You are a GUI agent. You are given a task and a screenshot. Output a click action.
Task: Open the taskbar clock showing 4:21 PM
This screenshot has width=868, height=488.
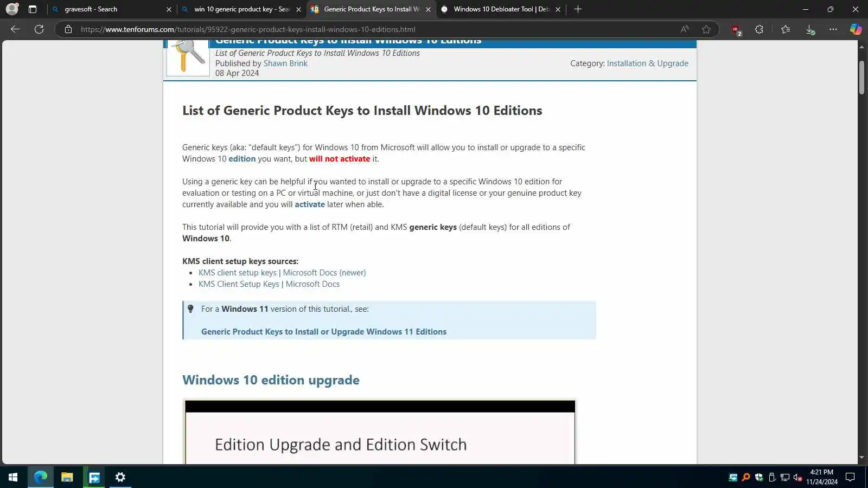click(821, 477)
